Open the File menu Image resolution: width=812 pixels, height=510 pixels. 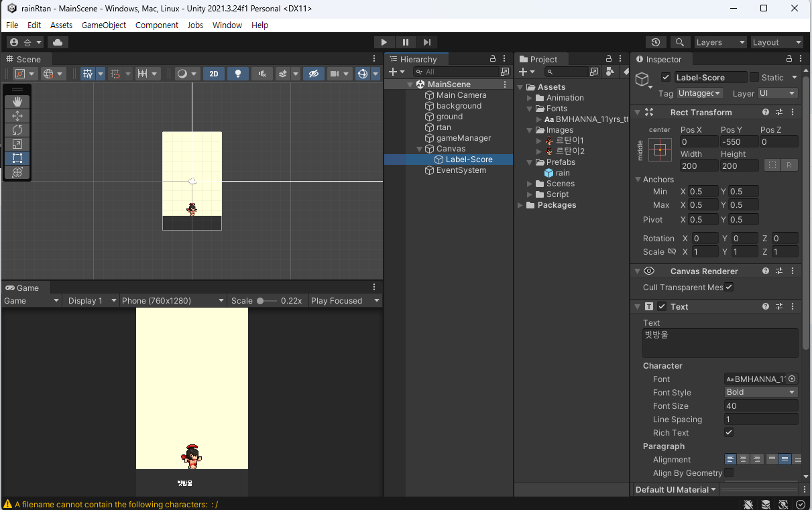12,25
